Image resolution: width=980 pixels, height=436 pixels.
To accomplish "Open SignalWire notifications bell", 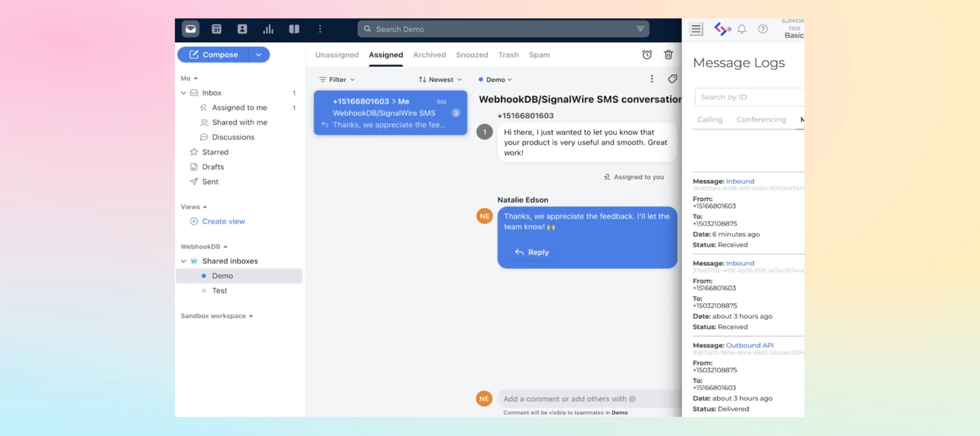I will click(742, 29).
